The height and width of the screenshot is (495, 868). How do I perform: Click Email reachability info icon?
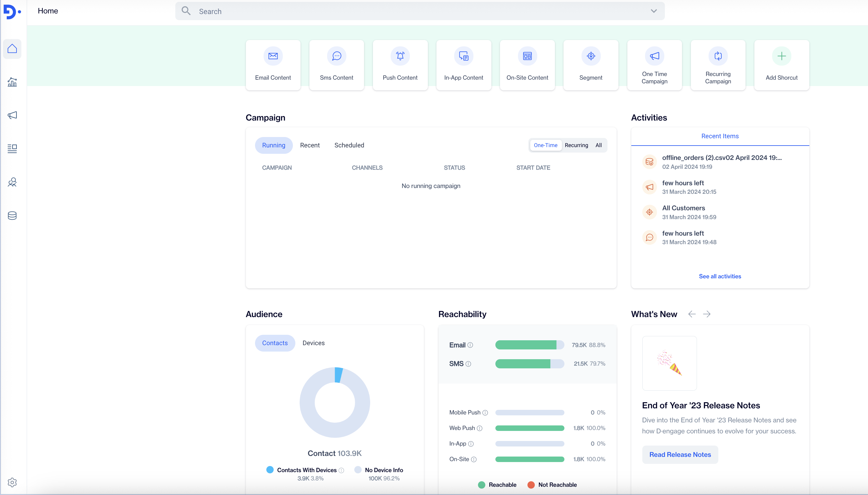click(470, 345)
